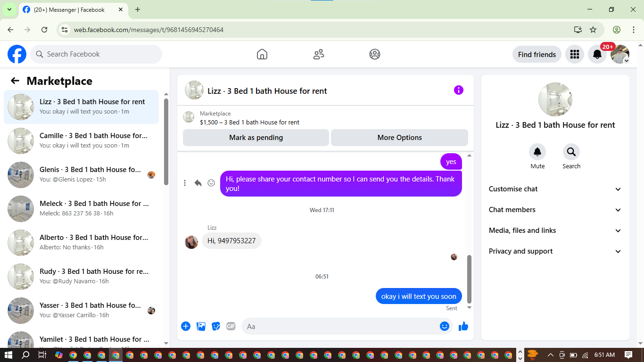React to the contact number request message
Viewport: 644px width, 362px height.
pos(211,183)
